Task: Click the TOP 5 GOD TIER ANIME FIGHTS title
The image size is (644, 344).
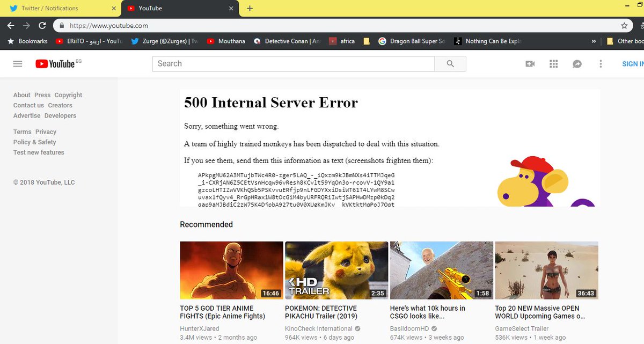Action: tap(223, 312)
